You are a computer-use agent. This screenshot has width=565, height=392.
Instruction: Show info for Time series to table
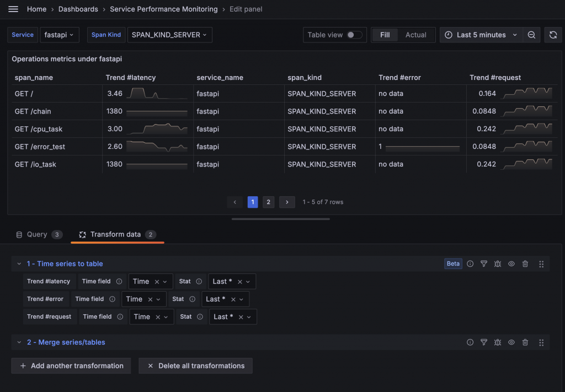tap(470, 264)
